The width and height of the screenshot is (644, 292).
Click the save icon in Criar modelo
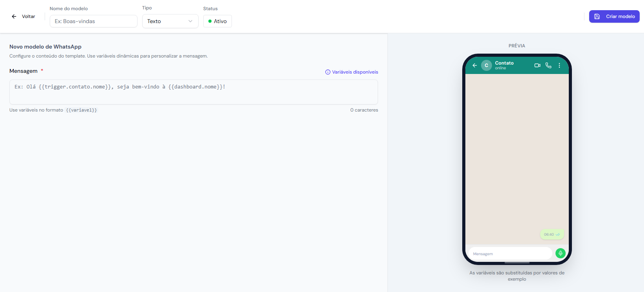click(x=597, y=16)
